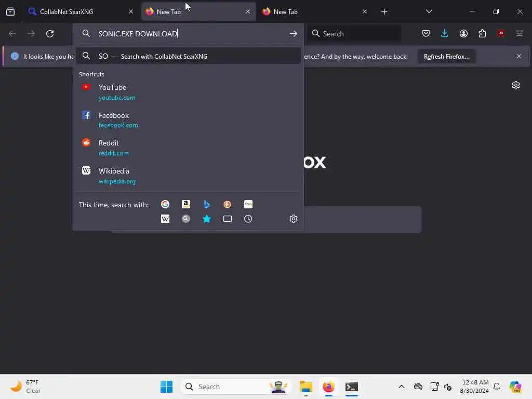Dismiss the refresh Firefox notification bar
Screen dimensions: 532x399
pos(519,56)
